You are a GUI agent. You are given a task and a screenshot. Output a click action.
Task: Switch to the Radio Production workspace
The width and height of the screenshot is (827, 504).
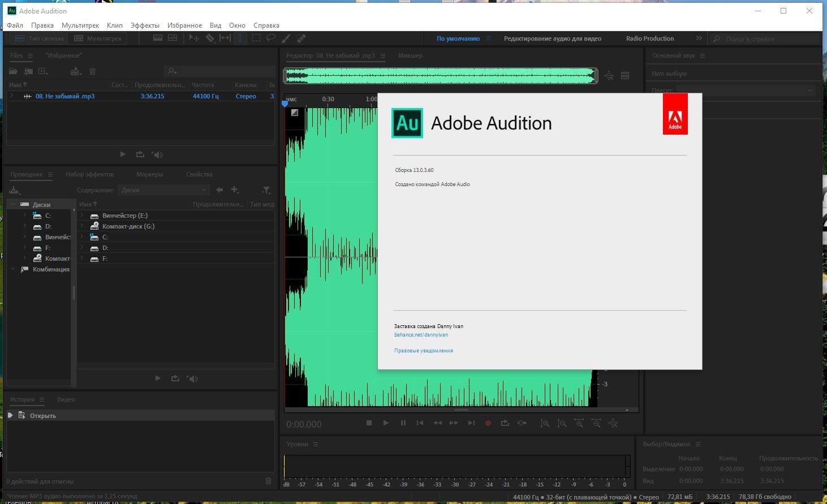click(649, 38)
